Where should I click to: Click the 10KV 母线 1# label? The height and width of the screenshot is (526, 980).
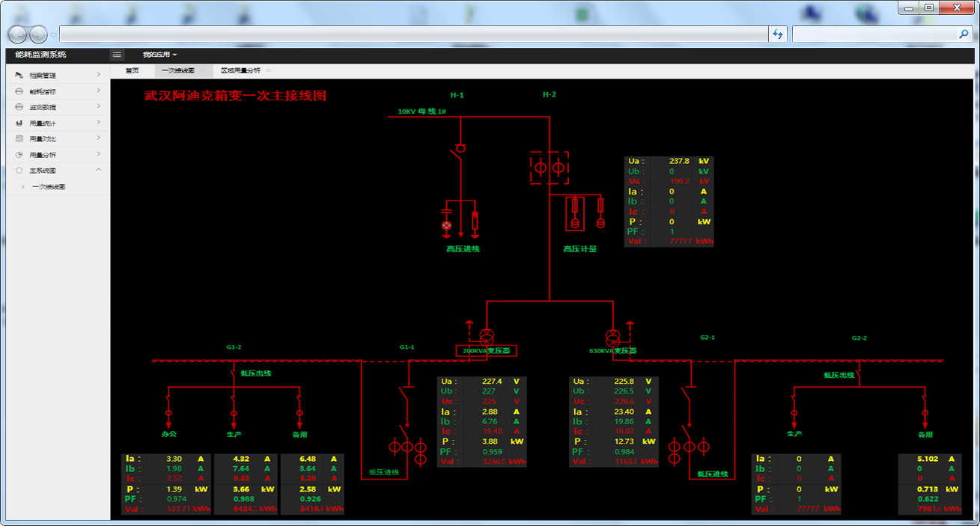tap(421, 111)
